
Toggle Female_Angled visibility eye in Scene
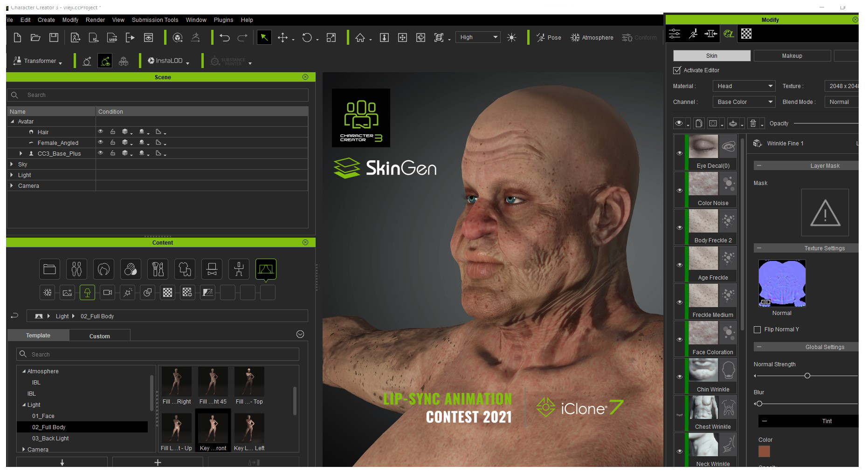click(x=100, y=143)
